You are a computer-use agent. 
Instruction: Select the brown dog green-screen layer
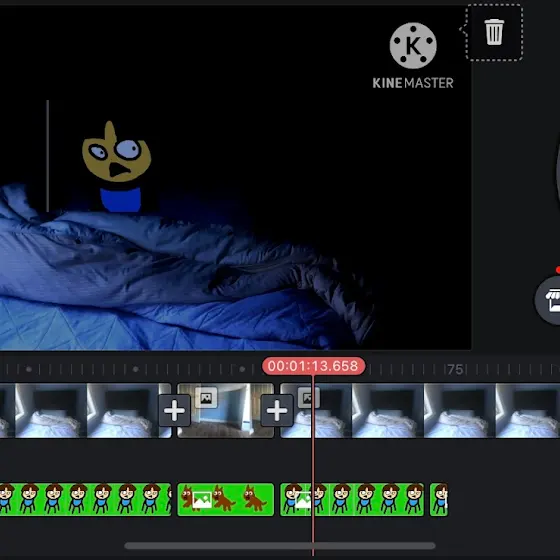tap(226, 499)
